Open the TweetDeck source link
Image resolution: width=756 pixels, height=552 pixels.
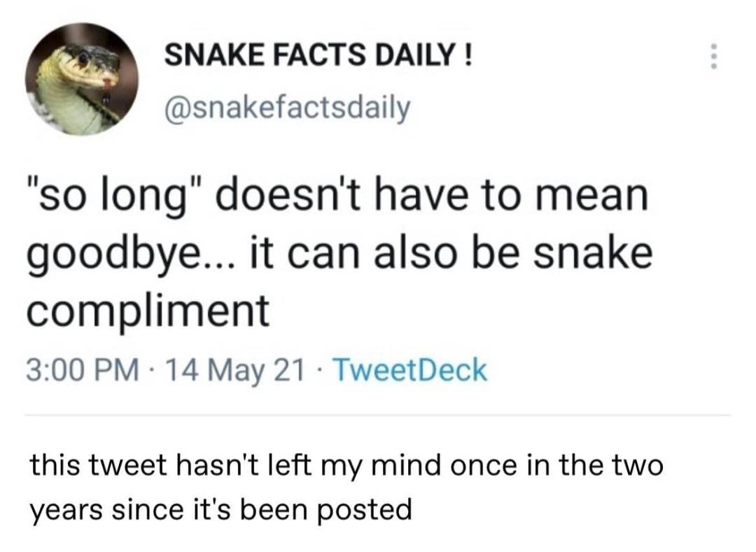click(x=409, y=370)
